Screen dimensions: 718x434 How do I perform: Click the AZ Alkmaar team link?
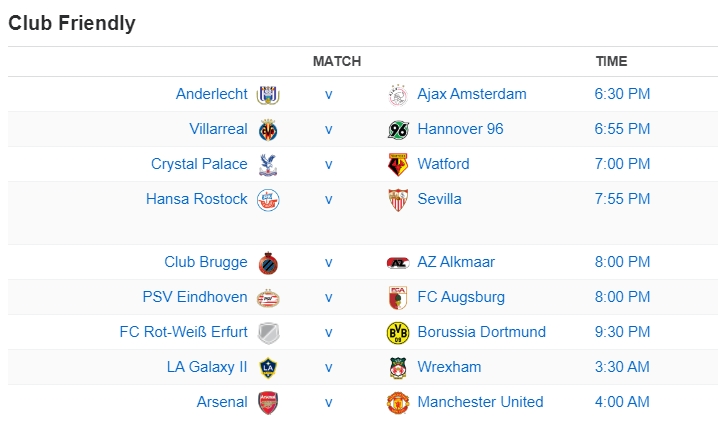[456, 262]
